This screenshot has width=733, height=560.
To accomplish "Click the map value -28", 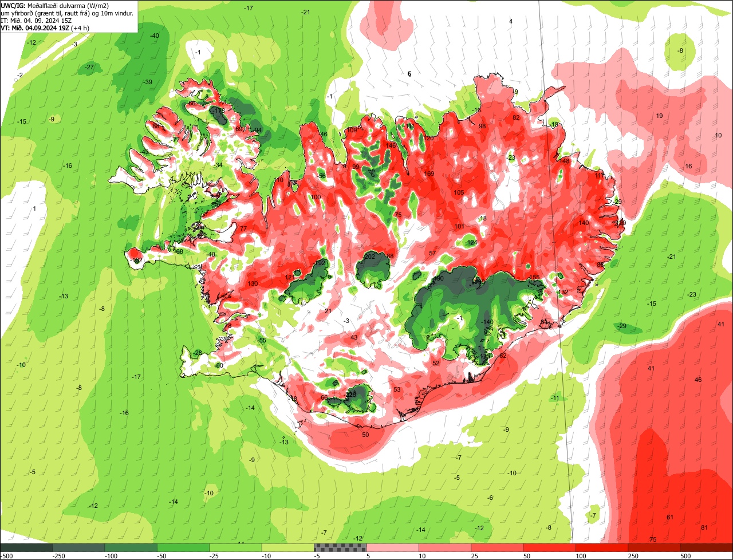I will point(198,353).
